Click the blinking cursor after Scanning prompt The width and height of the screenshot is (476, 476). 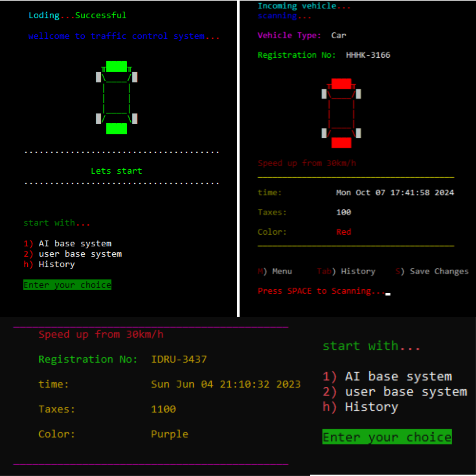click(388, 294)
